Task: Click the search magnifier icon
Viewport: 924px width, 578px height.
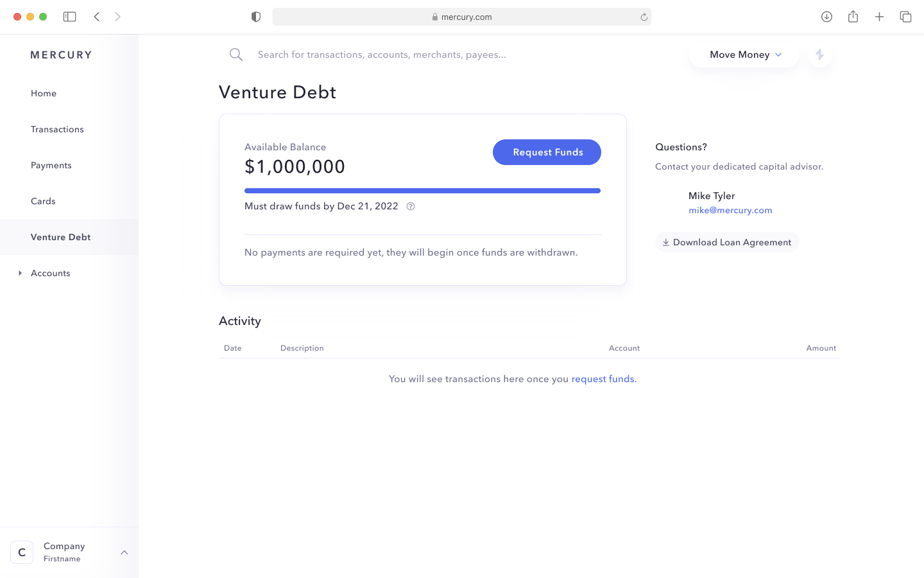Action: tap(236, 55)
